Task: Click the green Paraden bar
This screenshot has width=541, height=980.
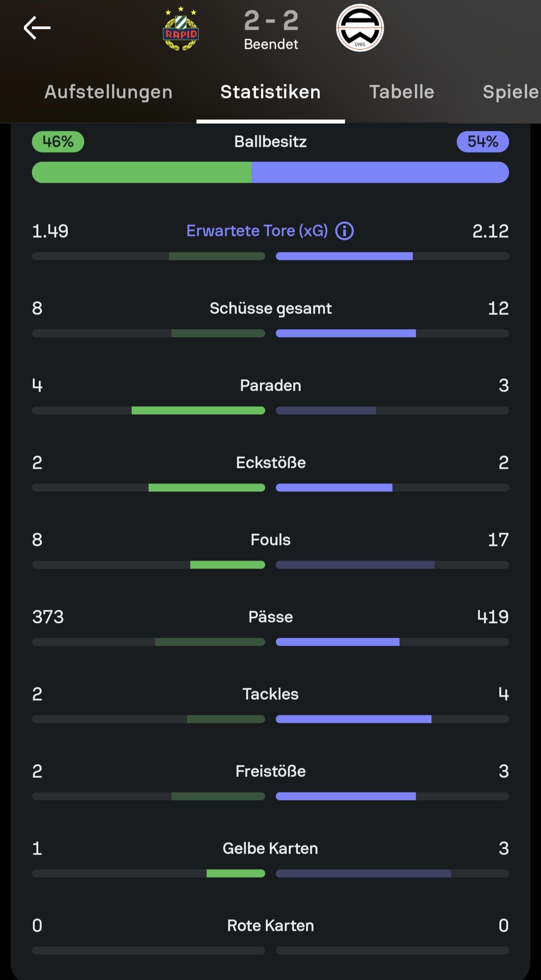Action: [198, 411]
